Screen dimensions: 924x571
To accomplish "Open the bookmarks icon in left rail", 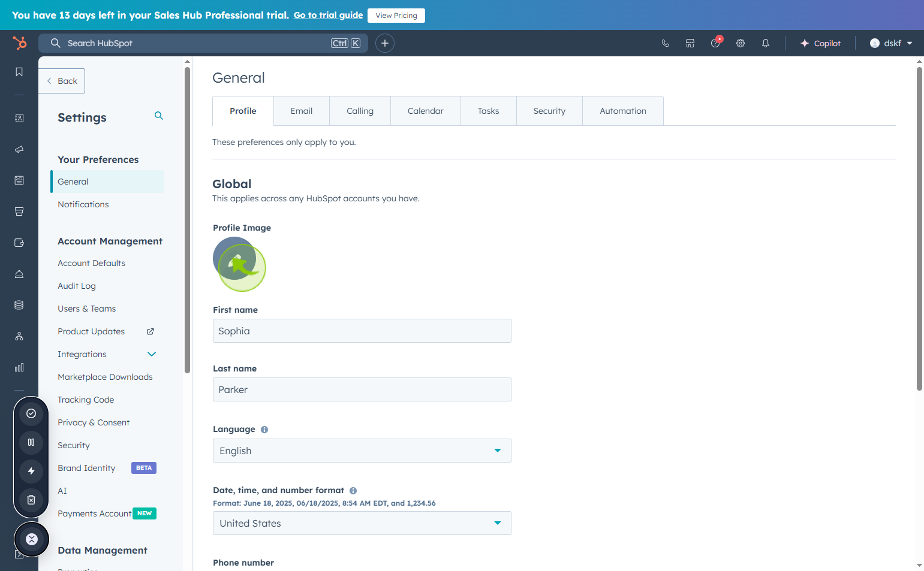I will pos(19,72).
